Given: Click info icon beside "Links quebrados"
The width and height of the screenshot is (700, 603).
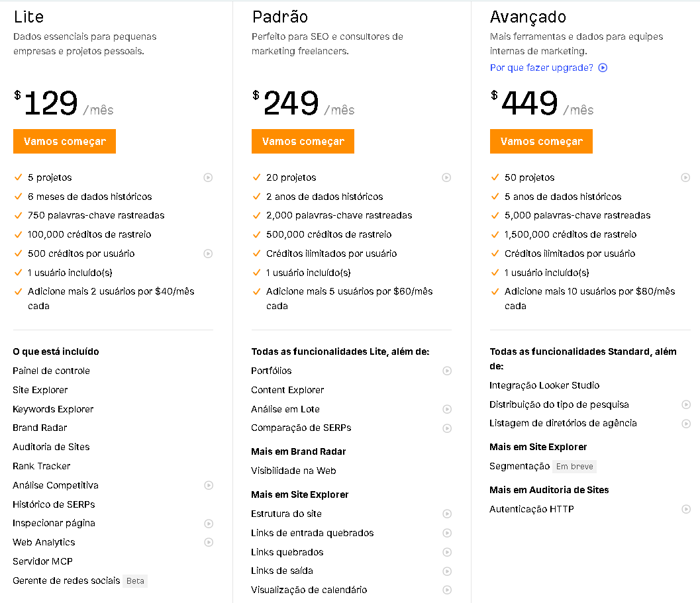Looking at the screenshot, I should 447,551.
